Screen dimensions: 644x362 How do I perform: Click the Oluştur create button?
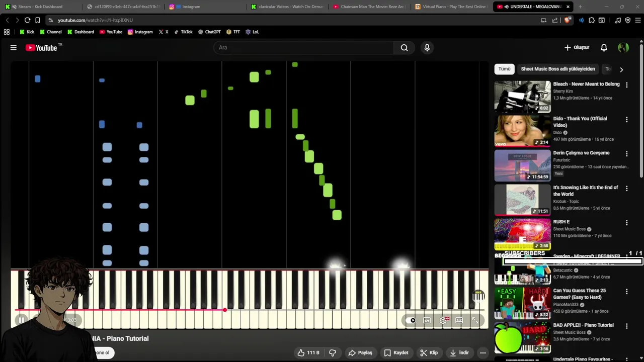pyautogui.click(x=577, y=48)
